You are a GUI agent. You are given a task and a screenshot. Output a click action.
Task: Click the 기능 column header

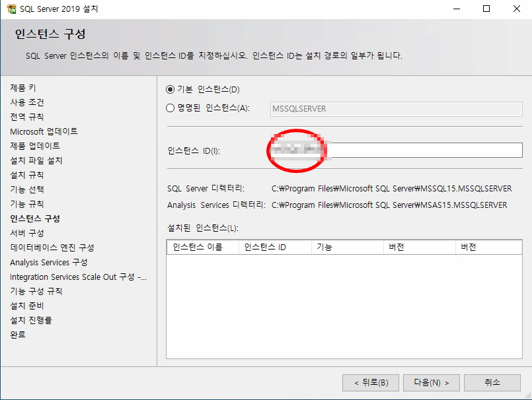point(348,247)
